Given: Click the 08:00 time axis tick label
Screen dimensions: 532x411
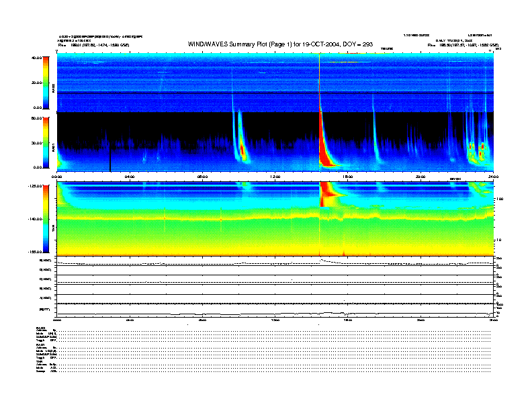Looking at the screenshot, I should pyautogui.click(x=203, y=177).
